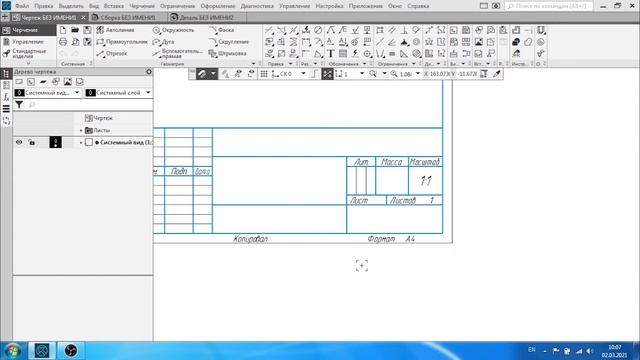Image resolution: width=640 pixels, height=360 pixels.
Task: Create a new document with the blank page icon
Action: click(x=63, y=30)
